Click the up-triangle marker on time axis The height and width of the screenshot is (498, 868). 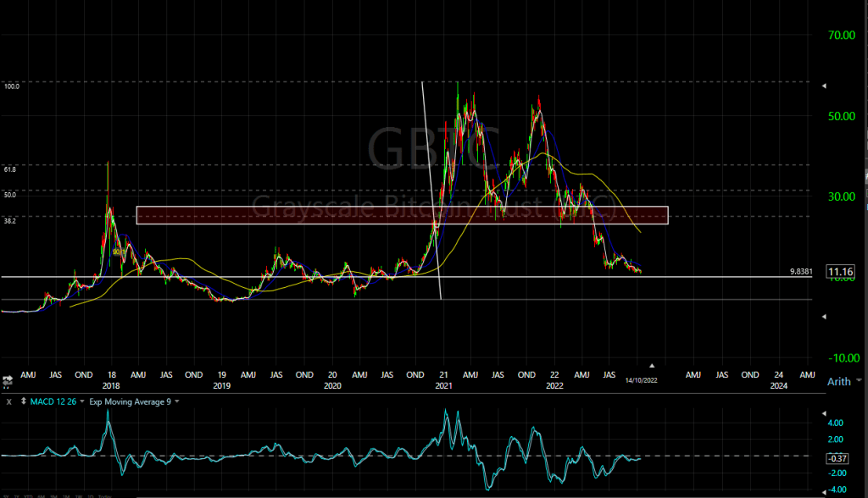[x=652, y=364]
